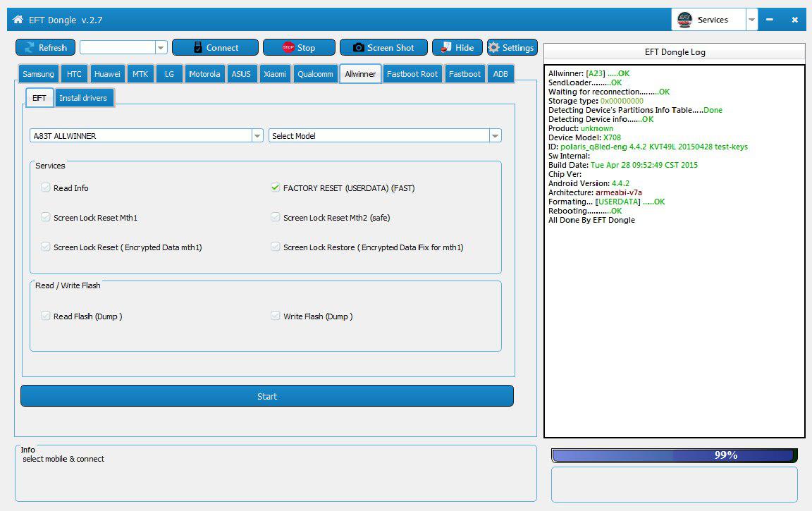This screenshot has height=511, width=812.
Task: Click the USB Connect icon
Action: pyautogui.click(x=198, y=47)
